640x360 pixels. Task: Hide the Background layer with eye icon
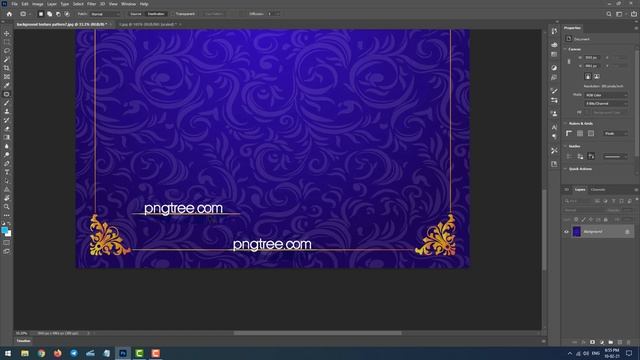tap(567, 232)
